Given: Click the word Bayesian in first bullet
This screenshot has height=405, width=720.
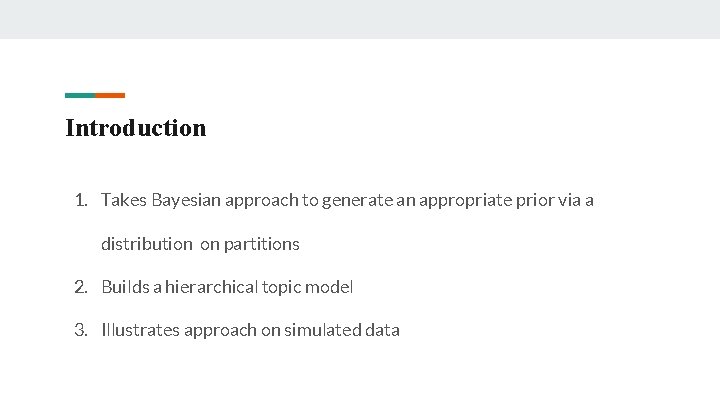Looking at the screenshot, I should [186, 200].
